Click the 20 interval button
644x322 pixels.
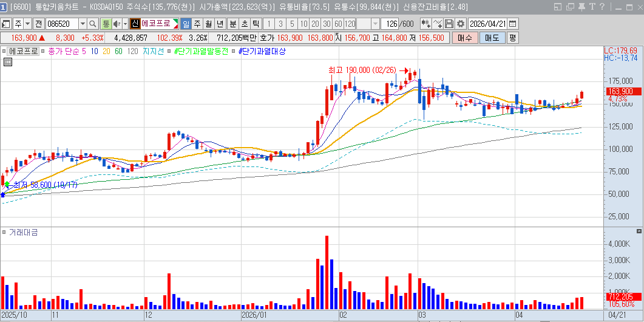[315, 24]
